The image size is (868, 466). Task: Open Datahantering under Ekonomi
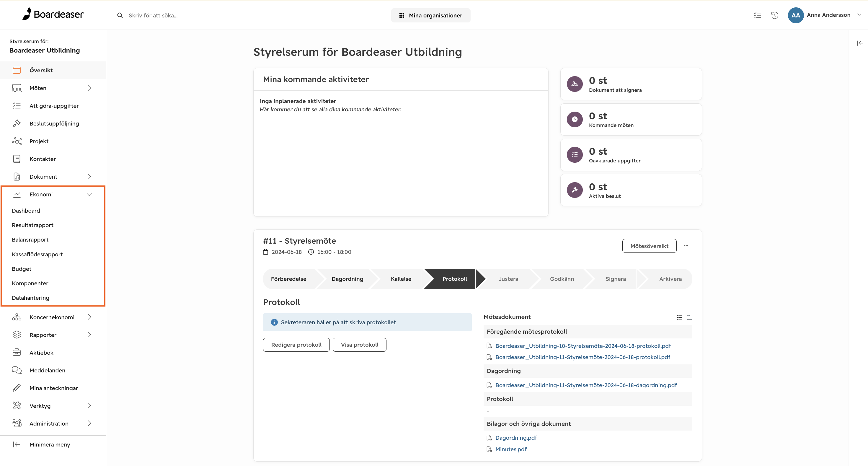point(31,298)
